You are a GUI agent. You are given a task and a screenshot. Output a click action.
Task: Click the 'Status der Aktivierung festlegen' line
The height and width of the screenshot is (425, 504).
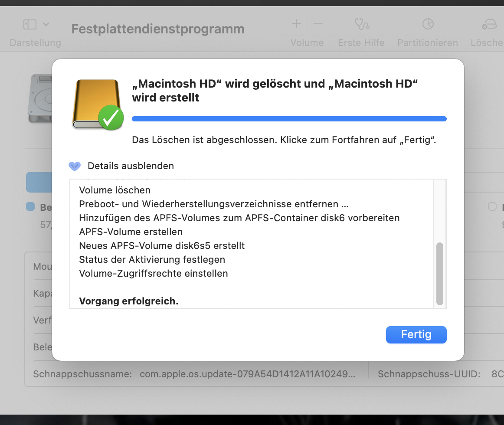pyautogui.click(x=152, y=259)
